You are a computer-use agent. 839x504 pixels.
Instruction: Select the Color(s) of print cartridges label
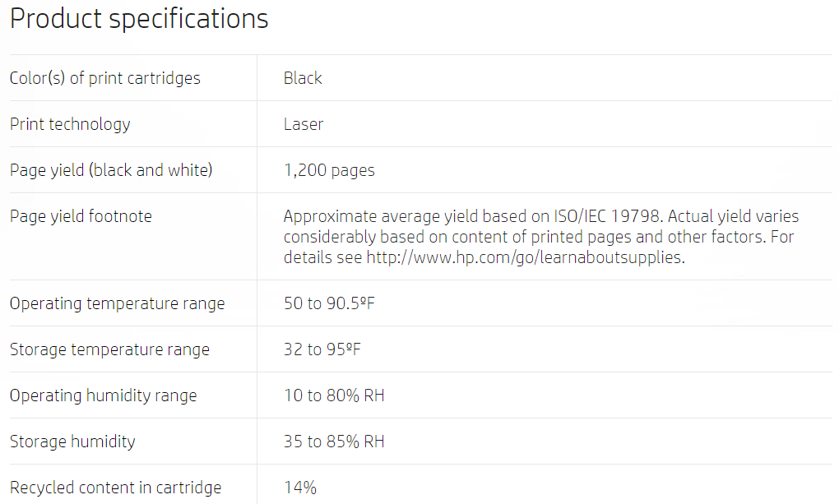(x=105, y=78)
